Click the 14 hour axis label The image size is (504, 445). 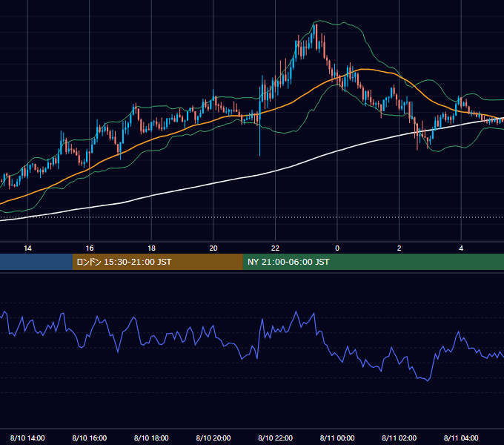27,248
